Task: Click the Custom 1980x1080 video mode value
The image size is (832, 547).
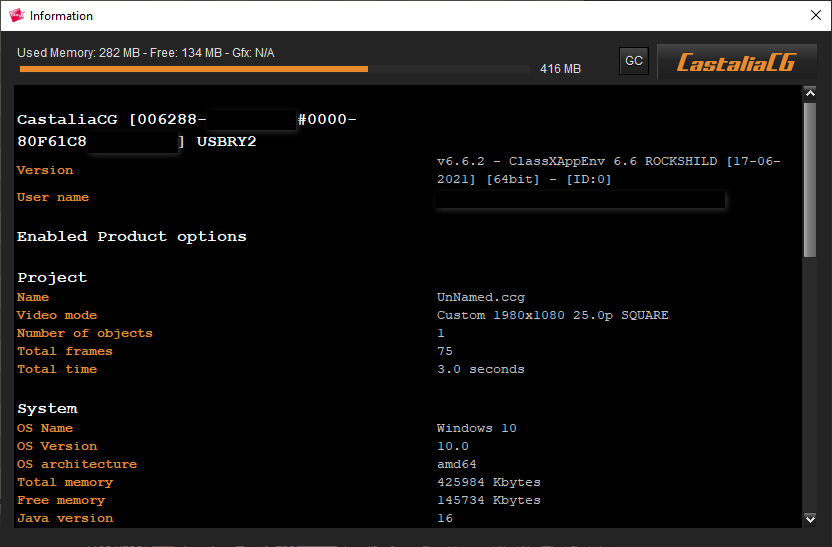Action: (x=552, y=315)
